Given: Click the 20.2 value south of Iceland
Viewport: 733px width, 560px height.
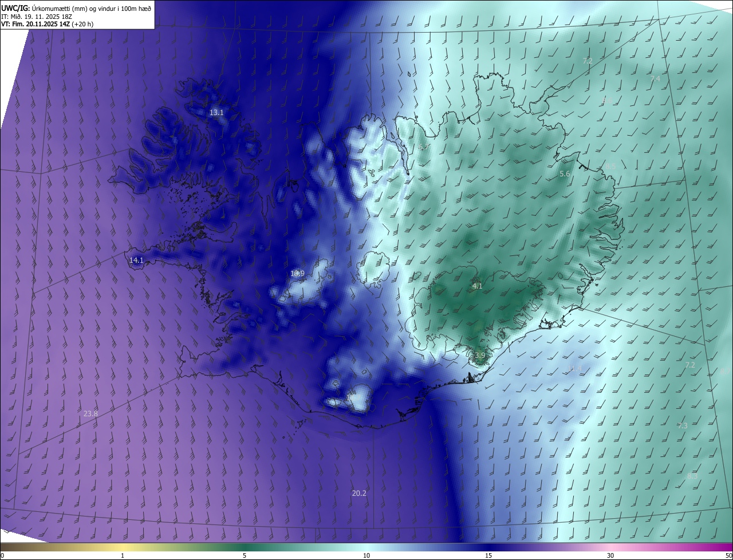Looking at the screenshot, I should point(359,494).
